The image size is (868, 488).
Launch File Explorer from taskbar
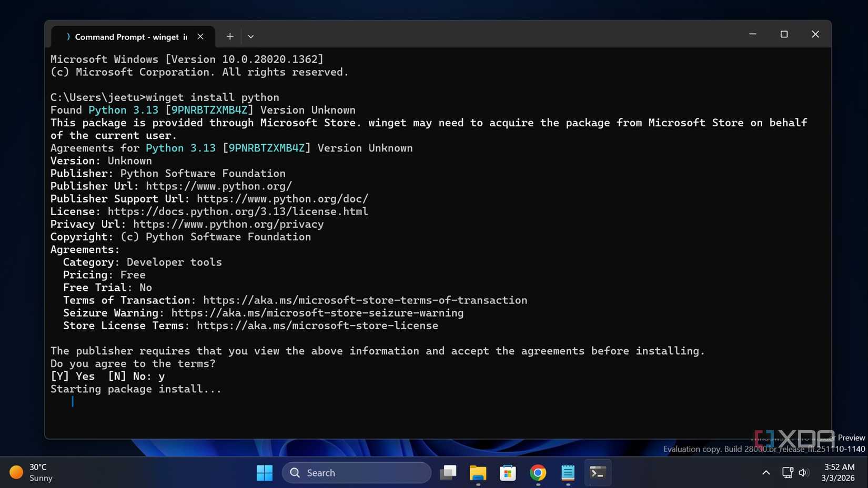coord(478,473)
